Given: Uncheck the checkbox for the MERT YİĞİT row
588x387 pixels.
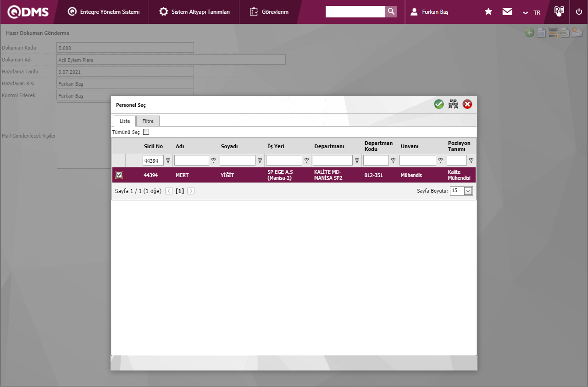Looking at the screenshot, I should [x=119, y=175].
